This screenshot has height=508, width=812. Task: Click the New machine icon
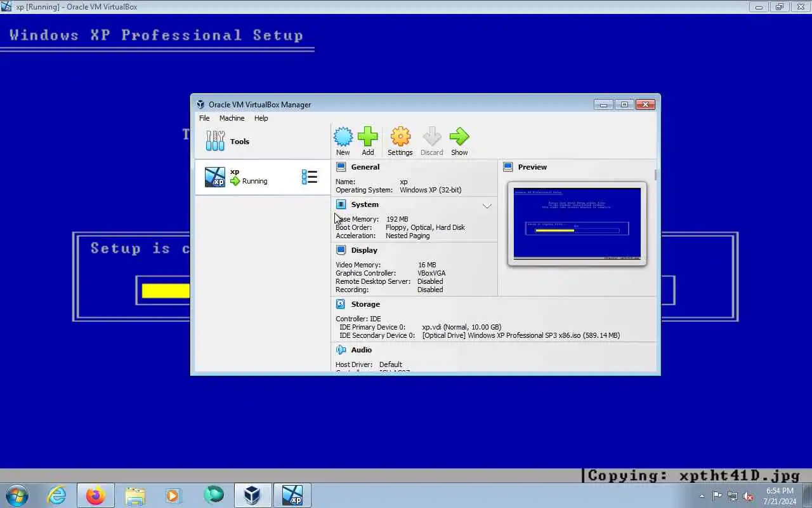click(x=343, y=137)
